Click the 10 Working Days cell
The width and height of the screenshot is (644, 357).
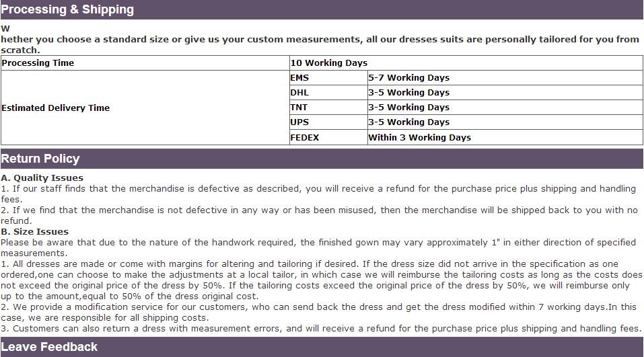click(329, 63)
